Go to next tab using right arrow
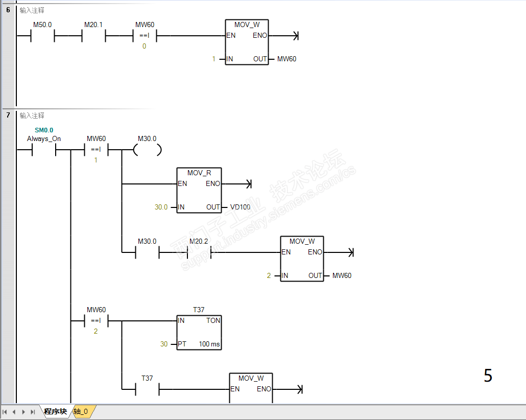This screenshot has width=526, height=420. point(23,412)
